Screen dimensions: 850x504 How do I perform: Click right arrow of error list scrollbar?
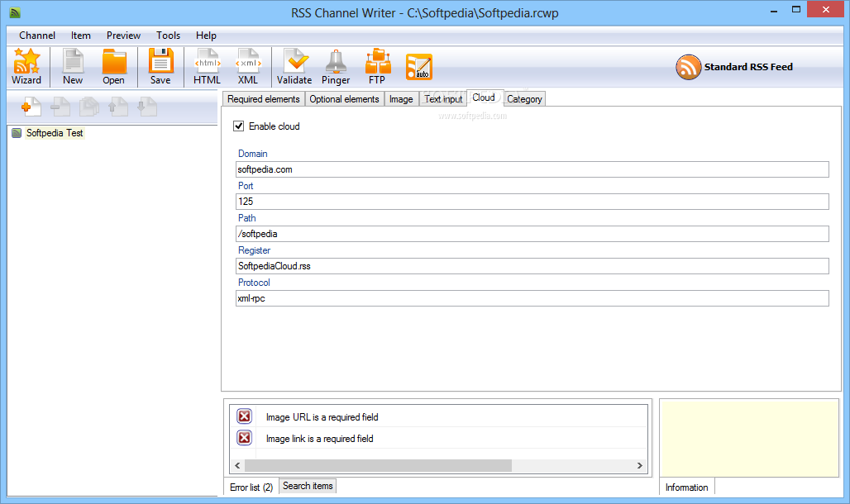[x=640, y=465]
